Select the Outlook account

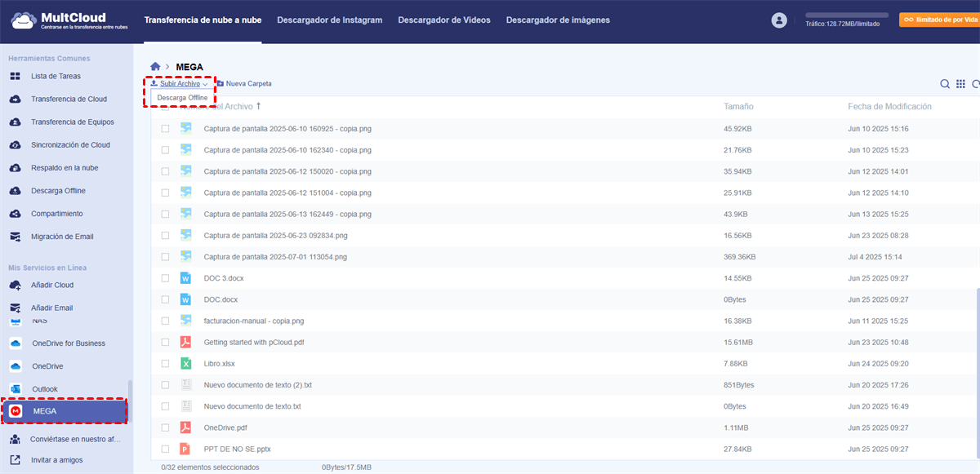(x=44, y=389)
